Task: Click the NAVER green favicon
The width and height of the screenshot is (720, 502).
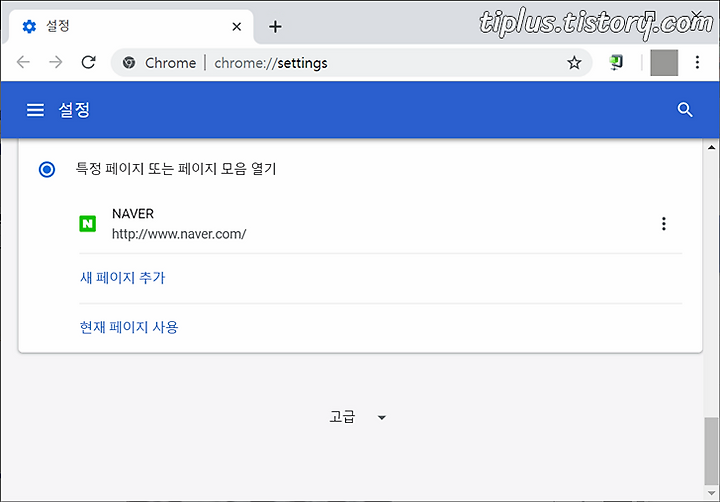Action: (87, 224)
